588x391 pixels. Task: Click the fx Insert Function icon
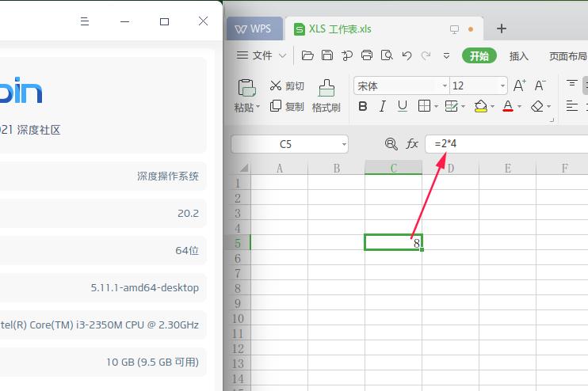click(x=412, y=144)
